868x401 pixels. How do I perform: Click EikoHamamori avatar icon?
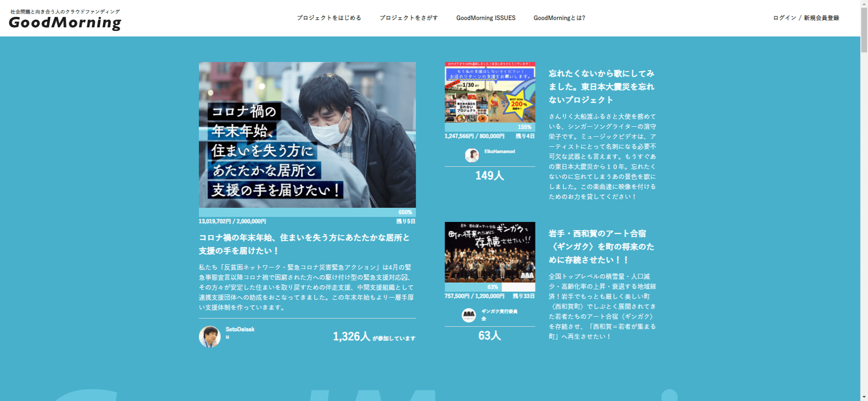tap(472, 155)
